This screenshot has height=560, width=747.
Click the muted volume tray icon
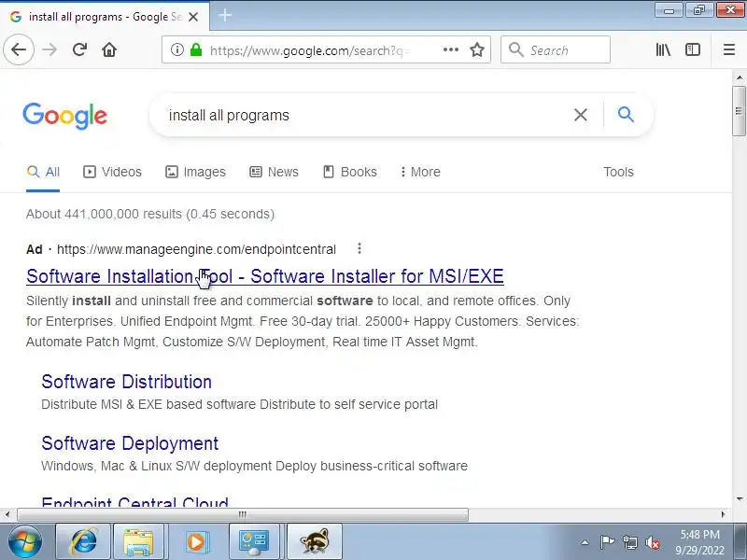pos(653,542)
